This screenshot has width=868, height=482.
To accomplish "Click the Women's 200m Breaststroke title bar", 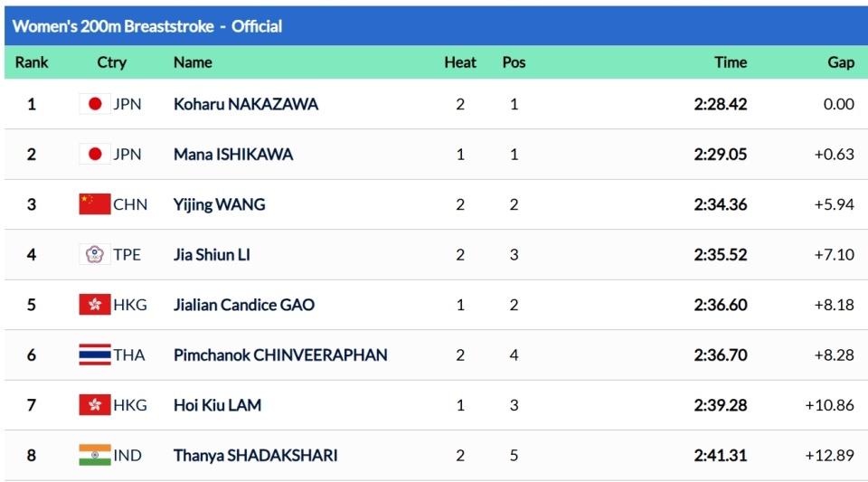I will pos(147,26).
